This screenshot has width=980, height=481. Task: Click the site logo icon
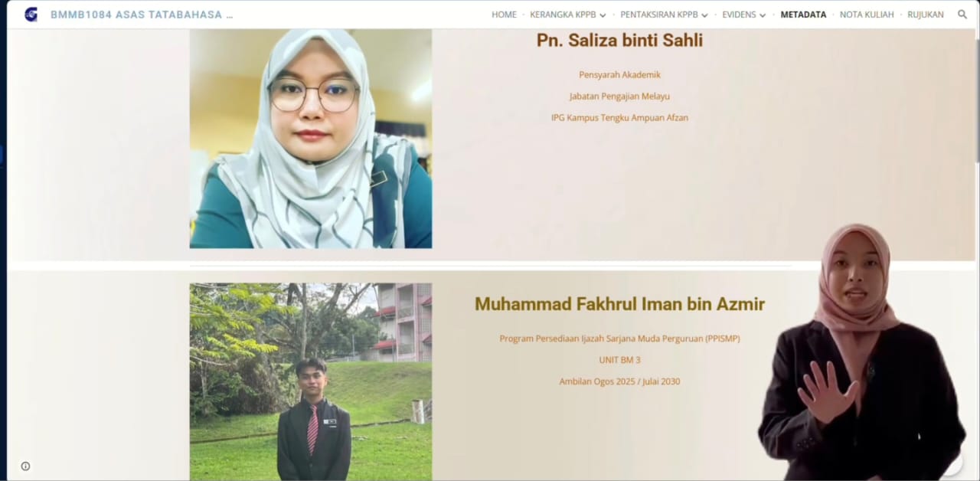[x=31, y=15]
